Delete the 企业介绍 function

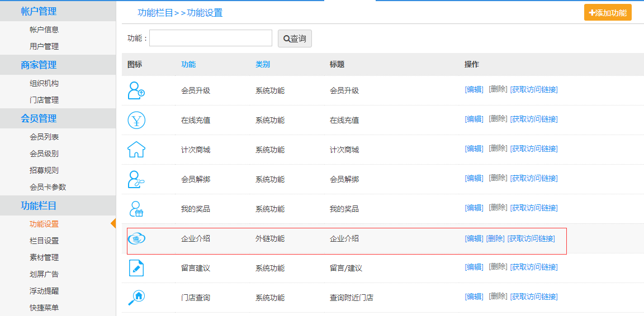pos(495,238)
